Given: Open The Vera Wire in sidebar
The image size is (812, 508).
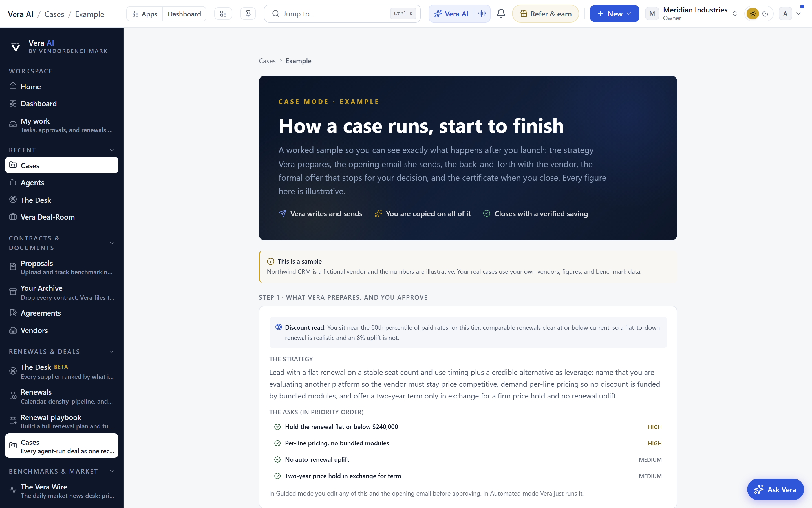Looking at the screenshot, I should coord(62,491).
